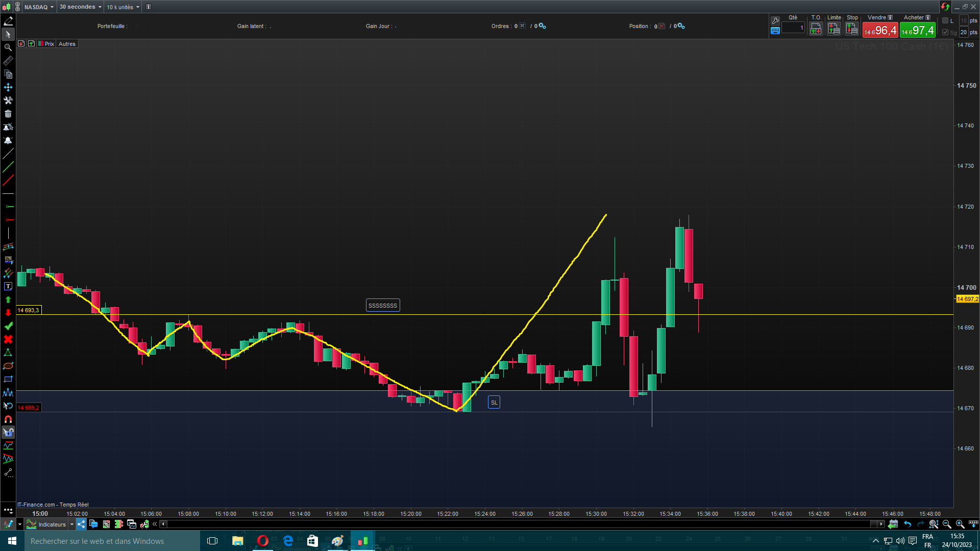Click the magnet snap tool
The width and height of the screenshot is (980, 551).
click(8, 419)
